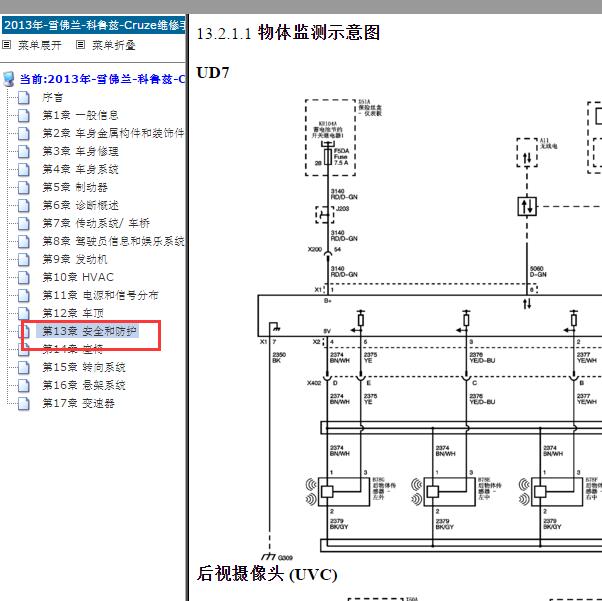The image size is (602, 601).
Task: Click the G309 ground label in diagram
Action: pos(285,558)
